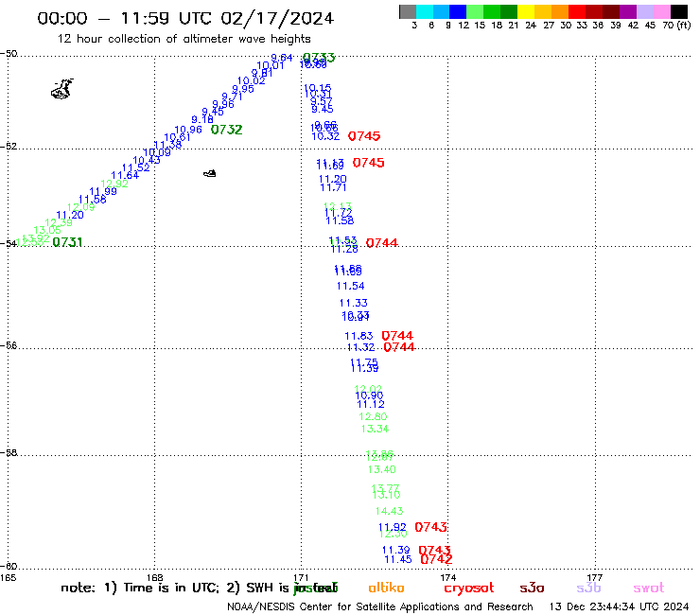Click the dark red 's3a' satellite legend label
Image resolution: width=700 pixels, height=615 pixels.
point(532,588)
